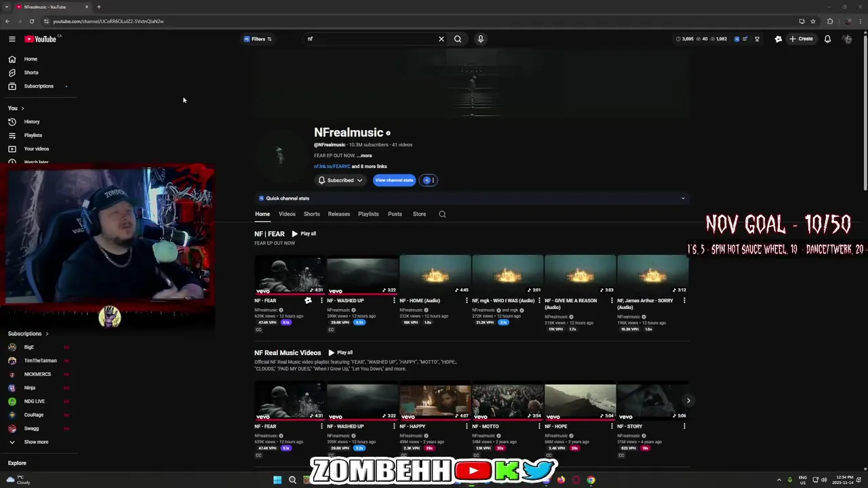Open the Filters button
This screenshot has width=868, height=488.
[258, 39]
